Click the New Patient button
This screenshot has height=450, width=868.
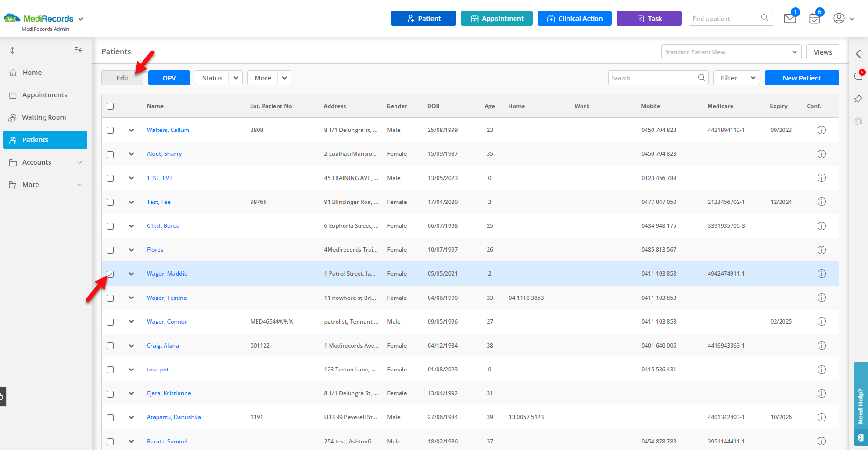pyautogui.click(x=802, y=78)
